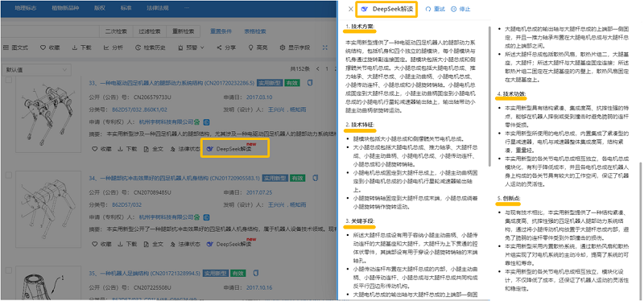644x301 pixels.
Task: Open 分析 analysis from the toolbar
Action: coord(114,47)
